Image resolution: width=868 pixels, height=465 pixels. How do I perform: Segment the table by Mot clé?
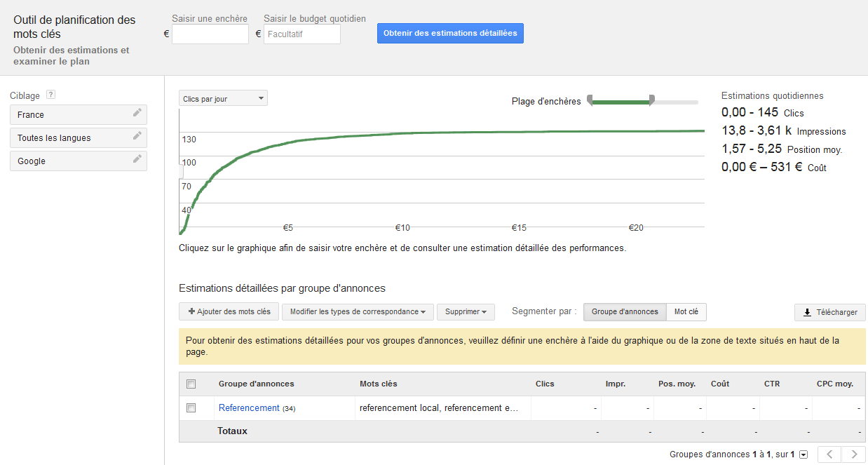coord(686,312)
